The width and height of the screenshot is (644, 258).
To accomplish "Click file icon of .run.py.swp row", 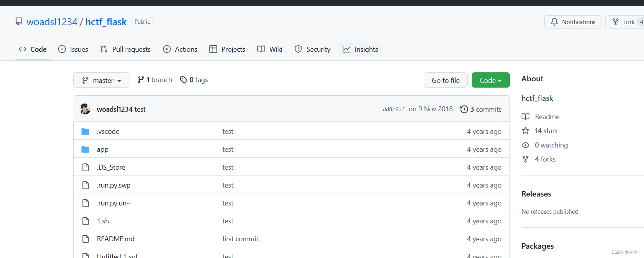I will pyautogui.click(x=86, y=185).
